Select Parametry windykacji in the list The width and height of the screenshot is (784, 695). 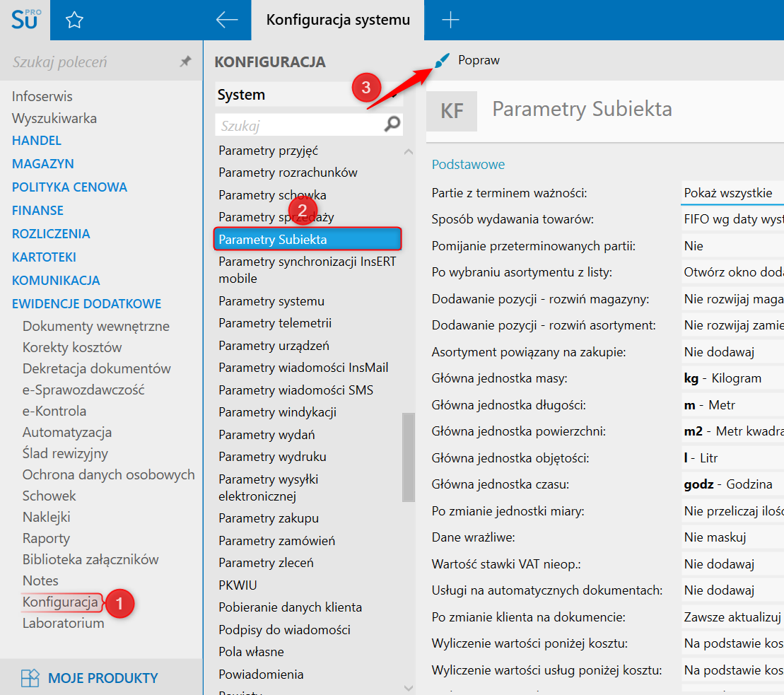278,412
